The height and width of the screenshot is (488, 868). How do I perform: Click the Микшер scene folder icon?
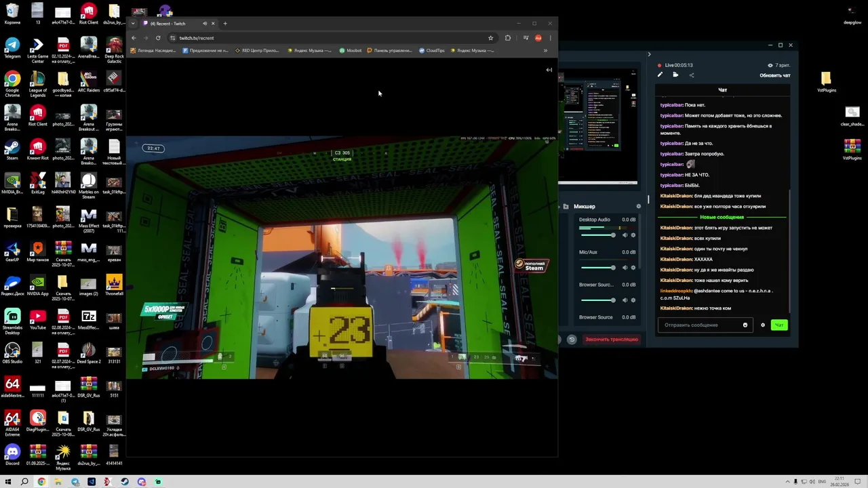[x=566, y=206]
